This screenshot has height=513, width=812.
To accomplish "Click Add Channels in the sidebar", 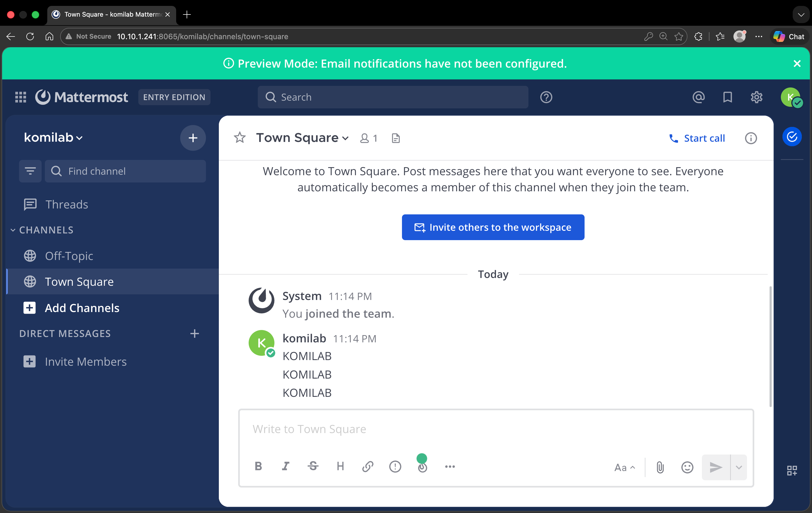I will [x=113, y=308].
